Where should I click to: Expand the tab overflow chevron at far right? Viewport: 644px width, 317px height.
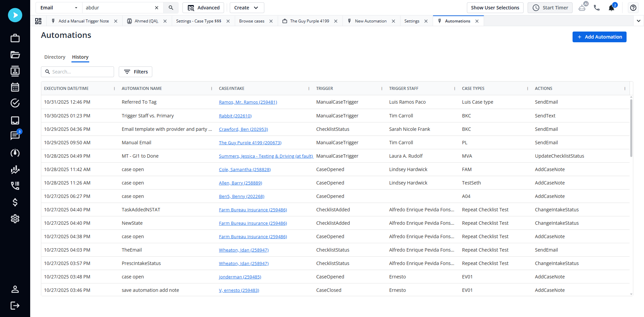(639, 21)
